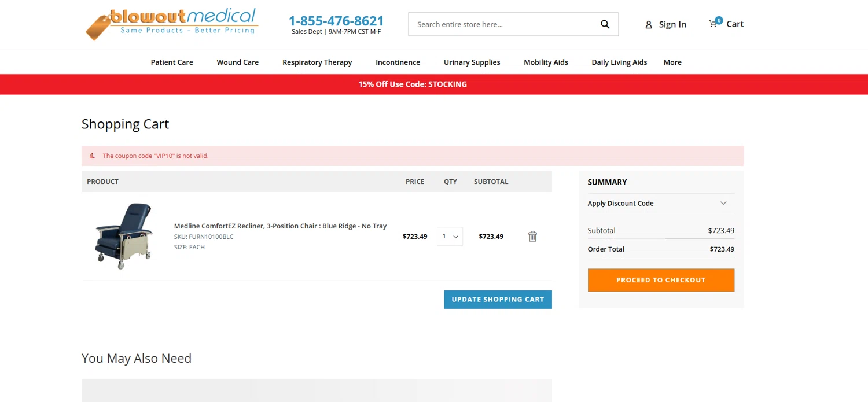Viewport: 868px width, 402px height.
Task: Click the SKU: FURN10100BLC text
Action: point(204,237)
